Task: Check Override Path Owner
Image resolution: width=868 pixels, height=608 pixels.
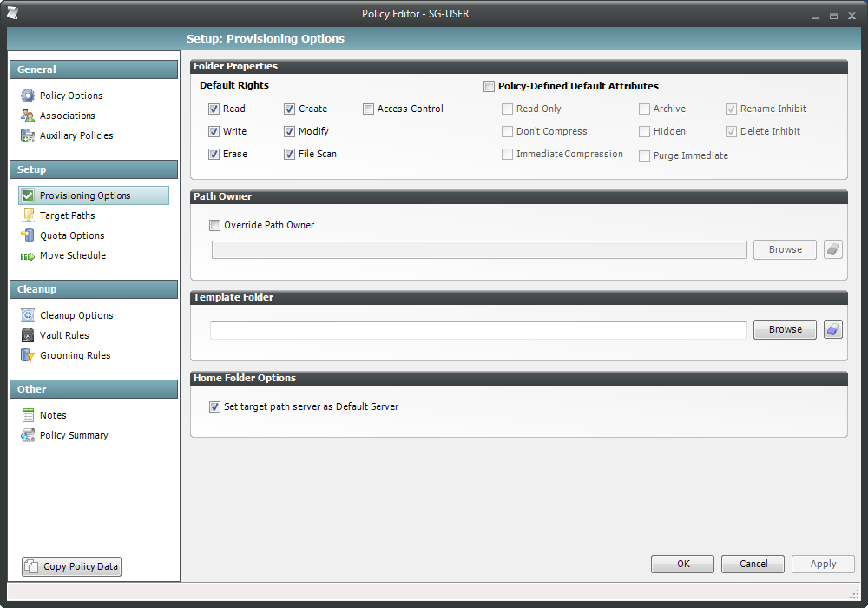Action: pos(214,225)
